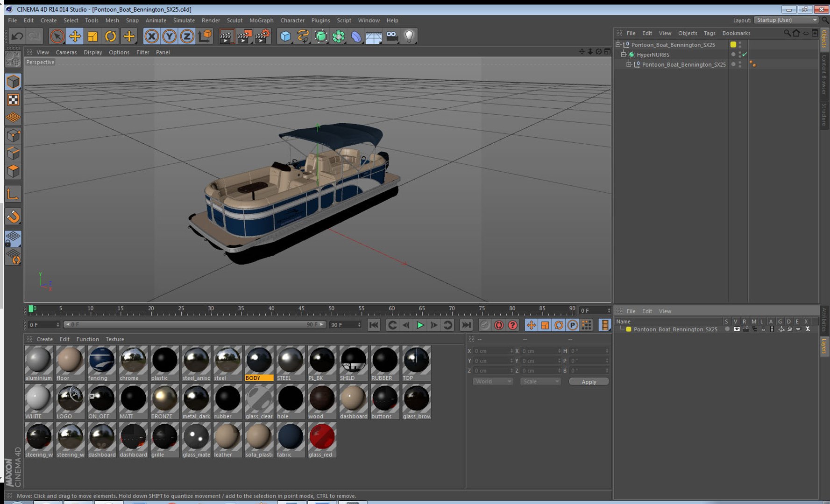The width and height of the screenshot is (830, 504).
Task: Open the viewport Cameras menu
Action: pos(66,52)
